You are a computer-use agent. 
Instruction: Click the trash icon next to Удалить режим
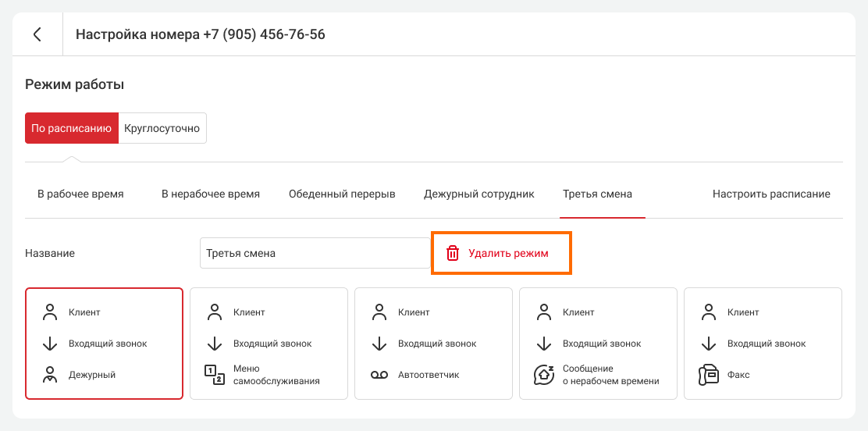[x=453, y=253]
